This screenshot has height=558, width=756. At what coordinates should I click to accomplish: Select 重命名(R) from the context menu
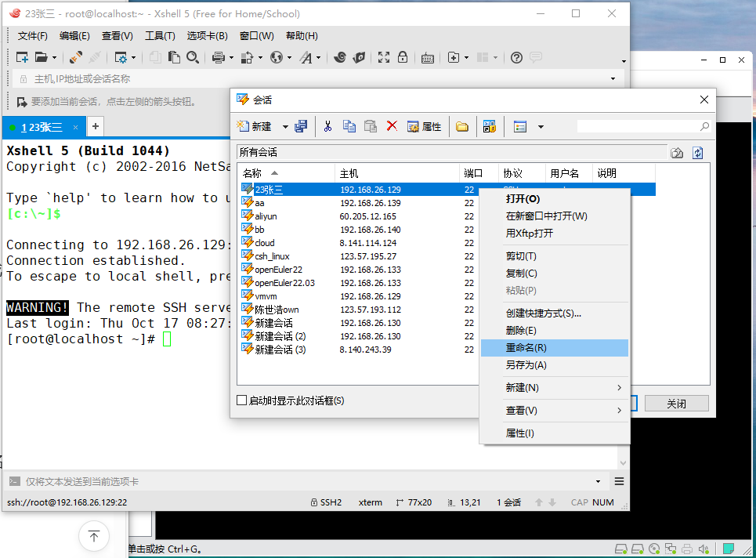pos(555,348)
